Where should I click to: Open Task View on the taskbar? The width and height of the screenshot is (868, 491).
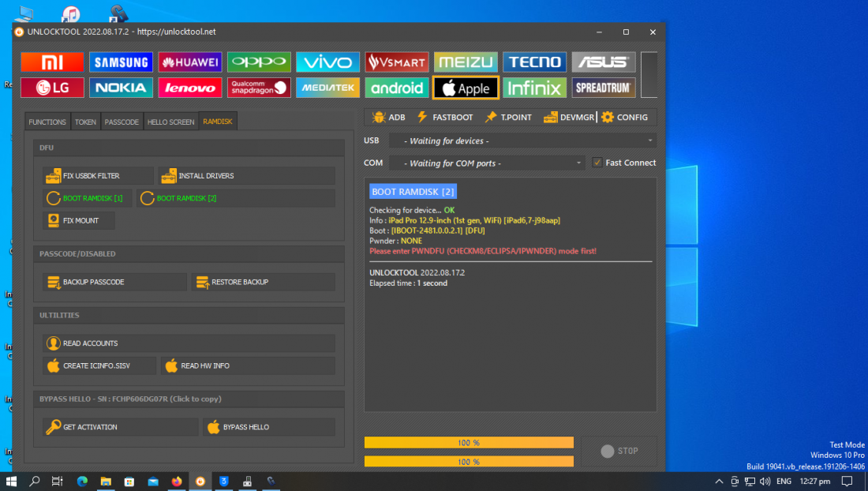[57, 482]
